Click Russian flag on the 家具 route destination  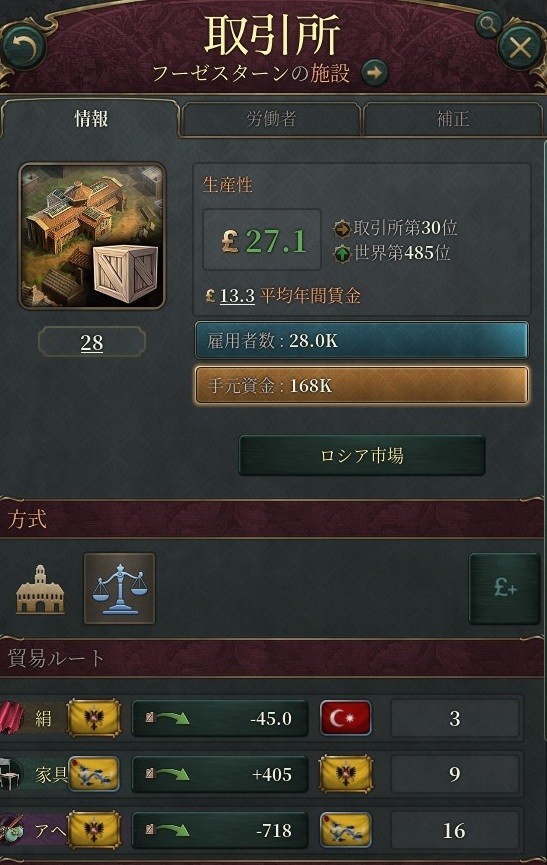346,774
